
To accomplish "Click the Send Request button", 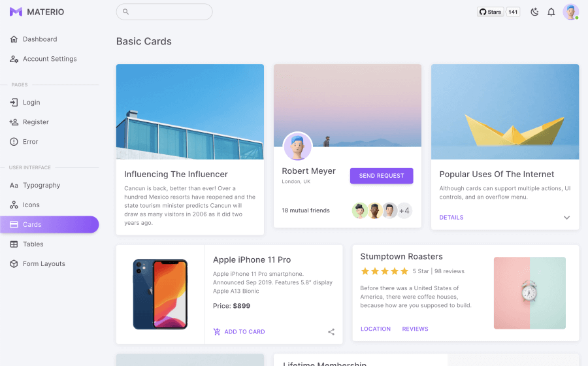I will (382, 176).
